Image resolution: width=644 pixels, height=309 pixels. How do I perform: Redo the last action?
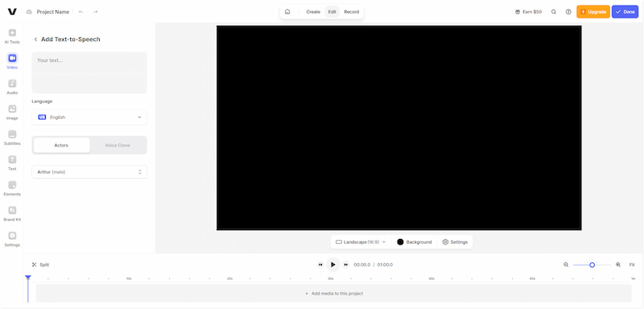[95, 12]
